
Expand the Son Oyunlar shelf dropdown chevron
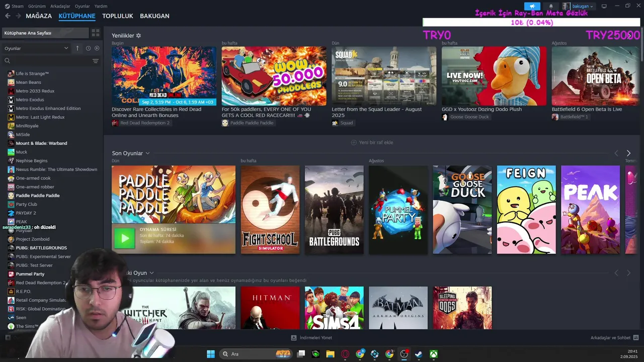click(x=147, y=153)
